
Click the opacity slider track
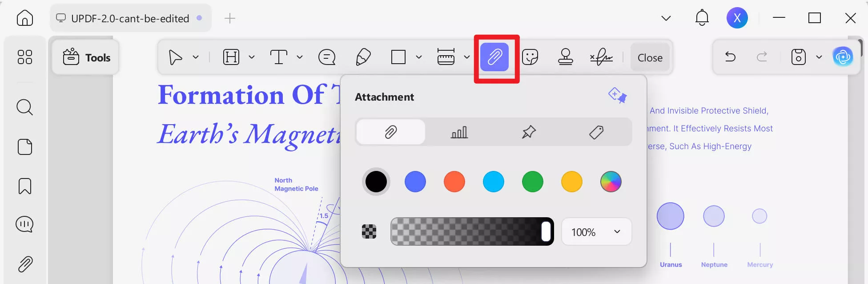tap(472, 231)
